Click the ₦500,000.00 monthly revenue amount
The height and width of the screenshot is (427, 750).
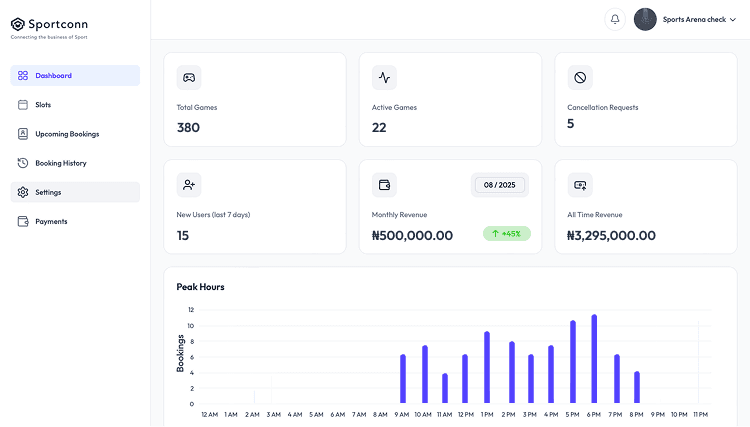[x=412, y=235]
